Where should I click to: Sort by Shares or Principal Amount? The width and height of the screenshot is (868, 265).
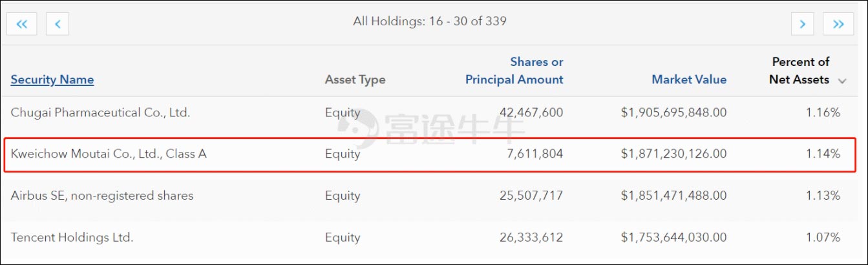coord(514,71)
